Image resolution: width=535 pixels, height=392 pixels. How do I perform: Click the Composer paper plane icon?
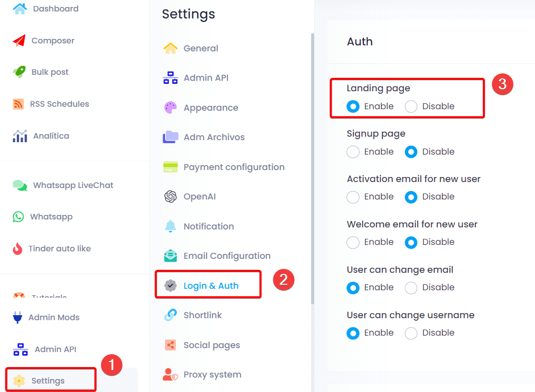coord(19,41)
